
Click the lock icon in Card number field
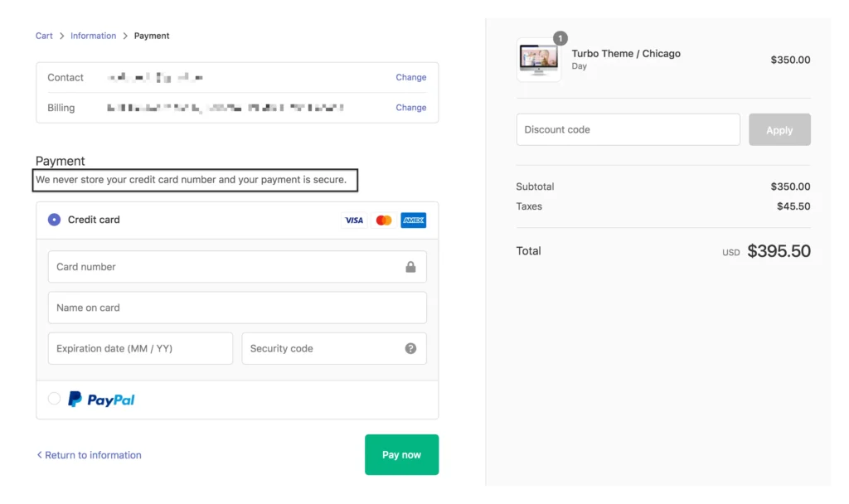(x=410, y=267)
